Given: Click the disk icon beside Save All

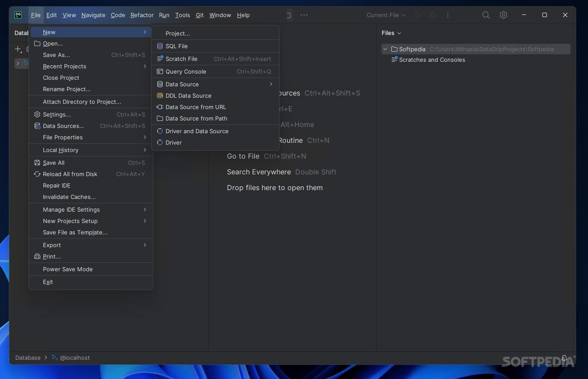Looking at the screenshot, I should (37, 163).
